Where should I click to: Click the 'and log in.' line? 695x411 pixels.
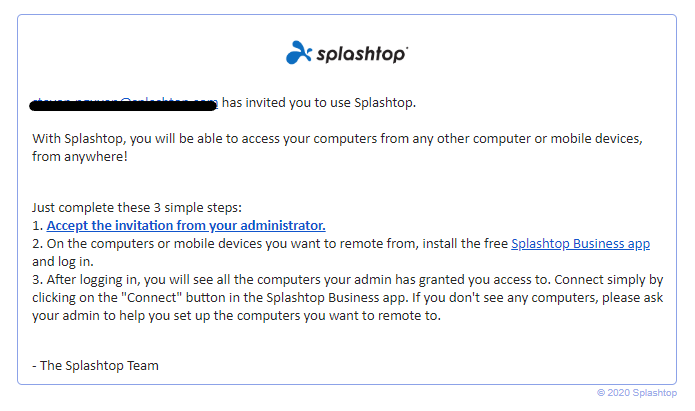tap(62, 262)
